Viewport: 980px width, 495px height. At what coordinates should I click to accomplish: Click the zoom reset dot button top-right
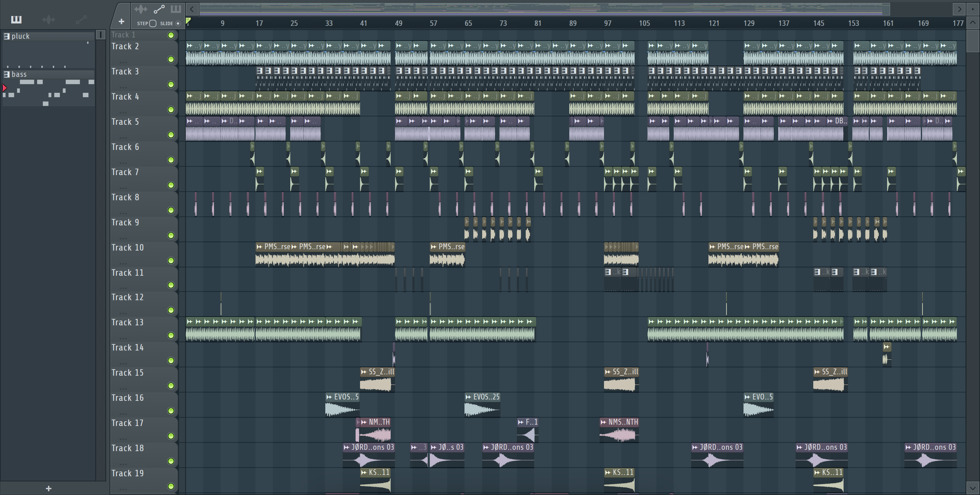click(x=973, y=9)
